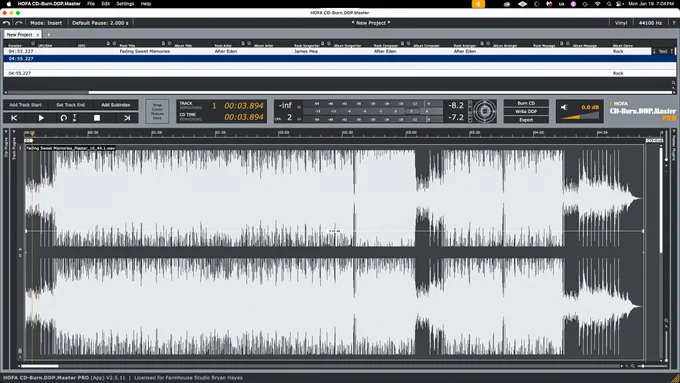The height and width of the screenshot is (383, 680).
Task: Click Add Track Start button
Action: [25, 105]
